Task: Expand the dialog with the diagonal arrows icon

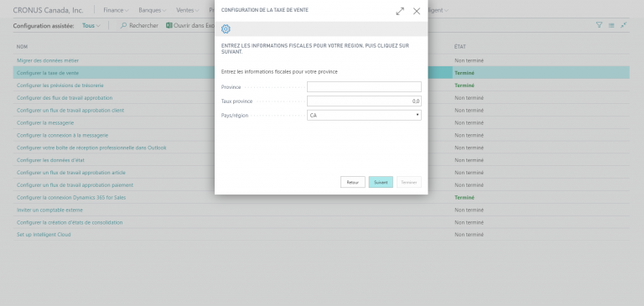Action: pos(400,12)
